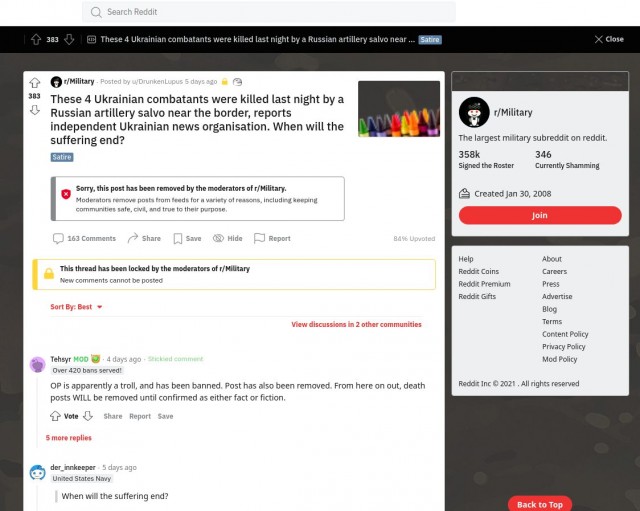Downvote the post in the black header bar
640x511 pixels.
point(69,39)
